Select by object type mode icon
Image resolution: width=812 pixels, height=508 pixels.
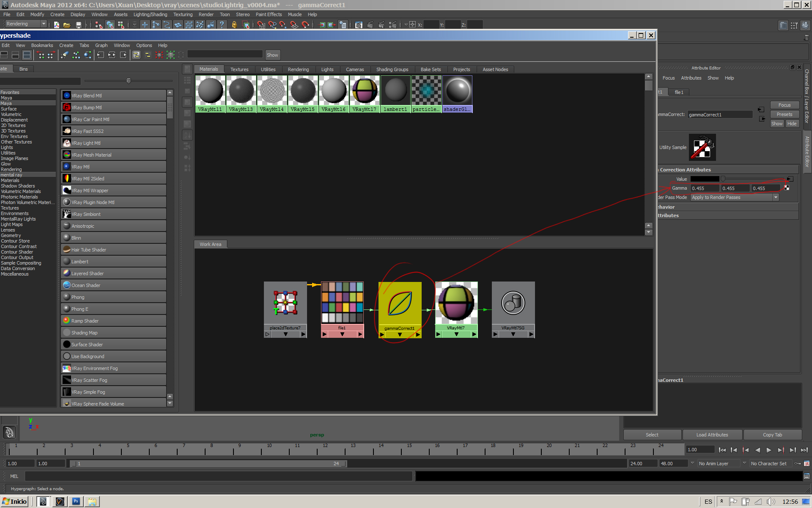pos(110,25)
